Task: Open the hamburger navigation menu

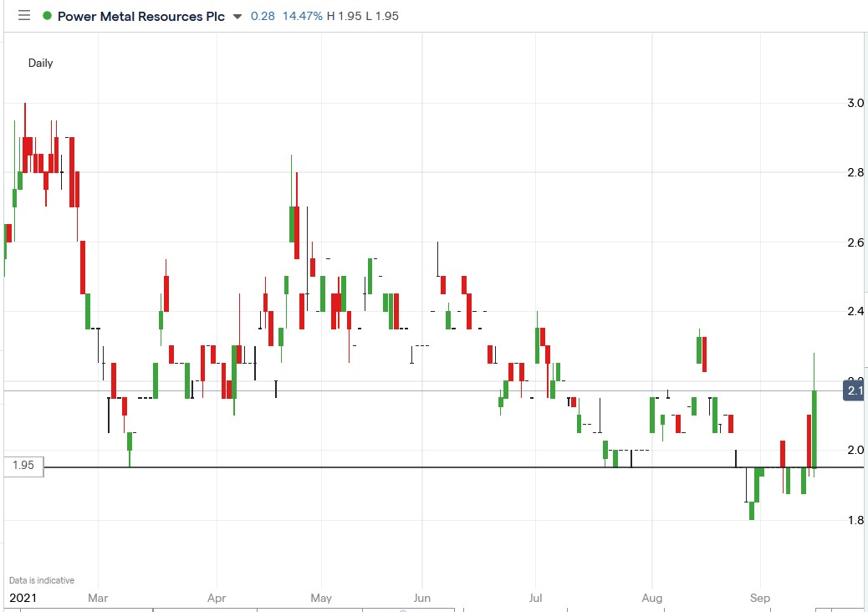Action: (x=23, y=15)
